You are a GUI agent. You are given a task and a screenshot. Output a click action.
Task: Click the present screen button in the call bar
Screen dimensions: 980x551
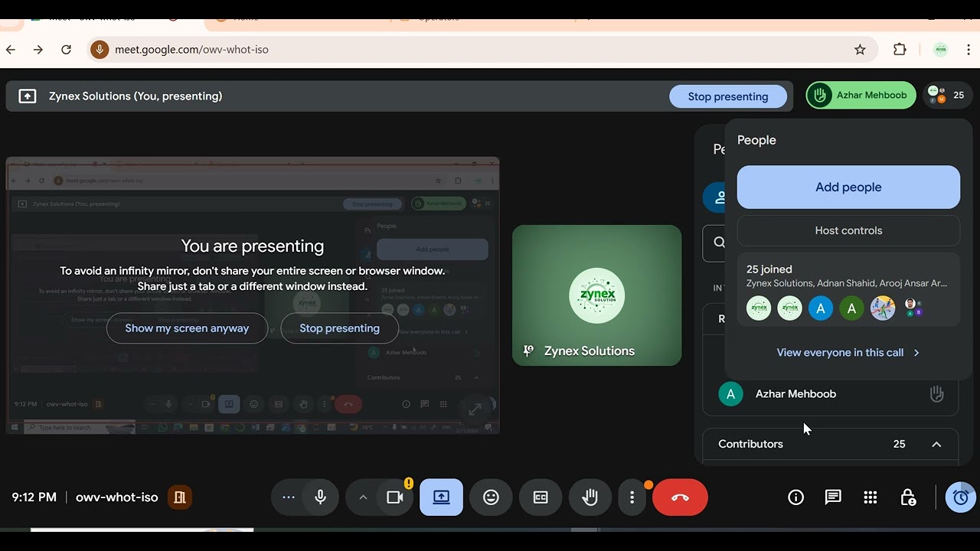tap(441, 497)
